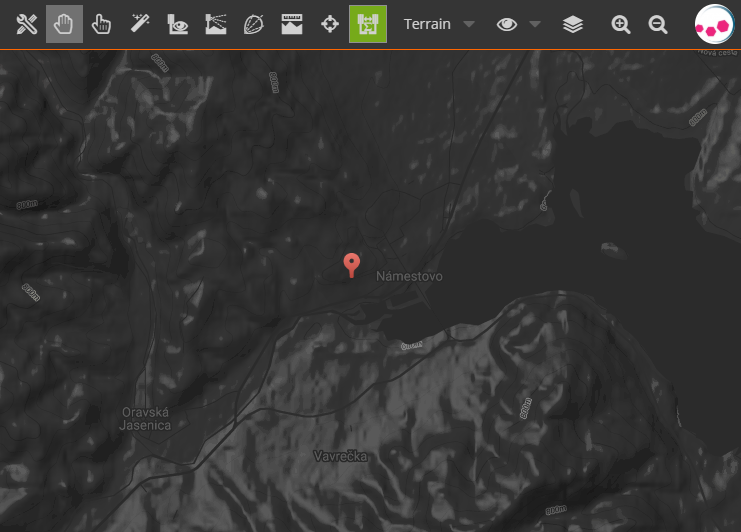
Task: Activate the magic wand tool
Action: point(140,24)
